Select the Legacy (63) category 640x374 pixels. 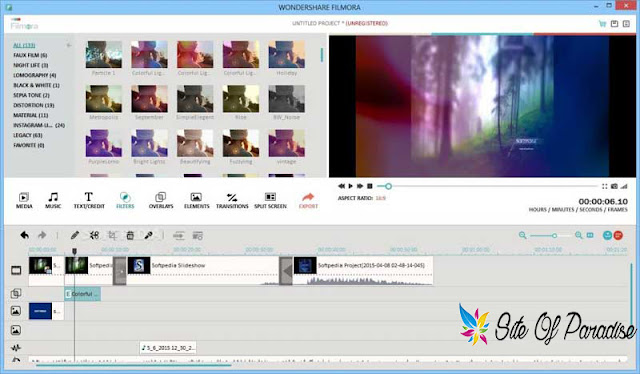[28, 135]
